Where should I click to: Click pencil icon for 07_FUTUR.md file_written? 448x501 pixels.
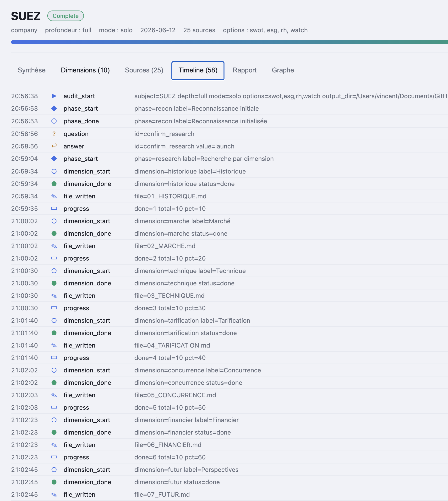coord(54,495)
